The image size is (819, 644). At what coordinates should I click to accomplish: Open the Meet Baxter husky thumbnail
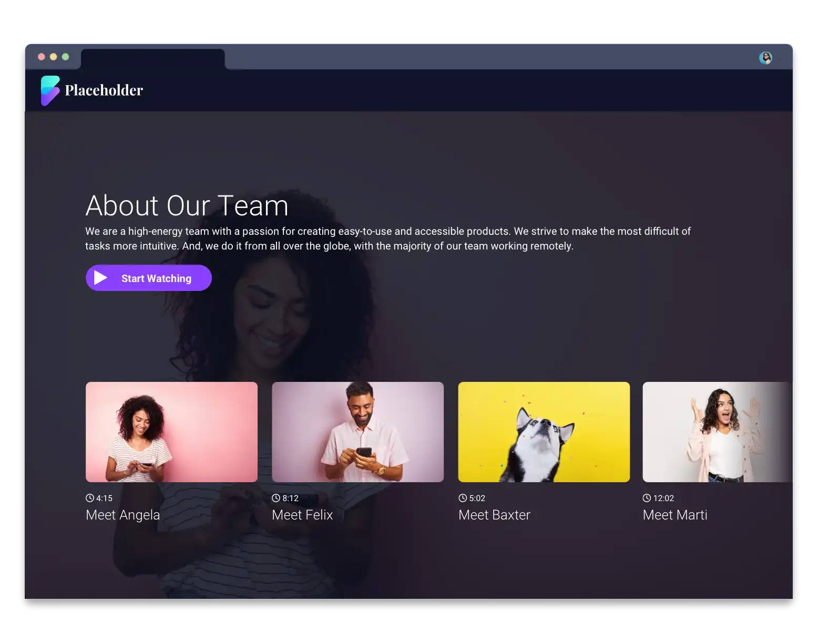(544, 432)
